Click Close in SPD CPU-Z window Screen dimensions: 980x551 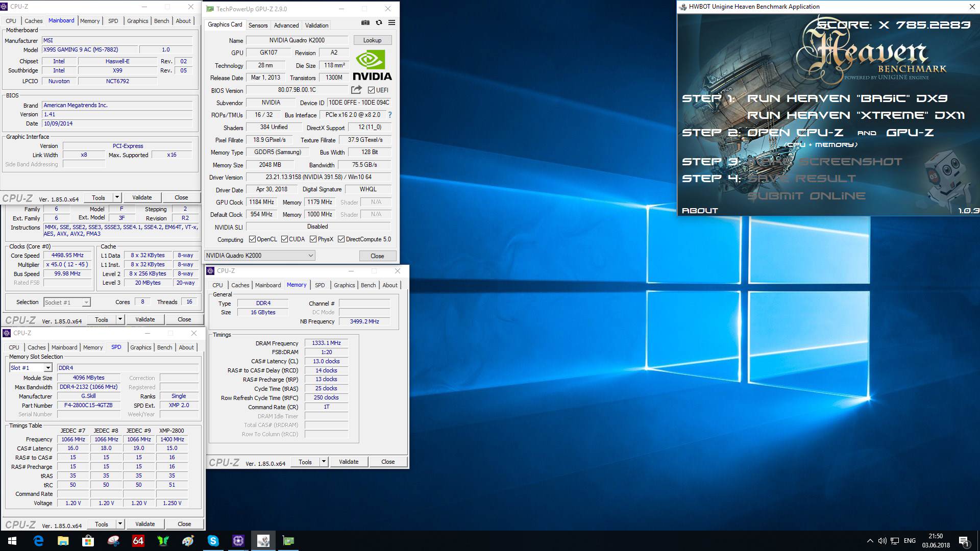[184, 524]
